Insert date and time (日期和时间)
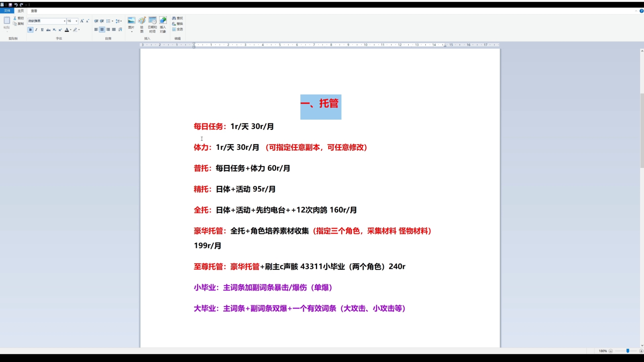 [153, 24]
